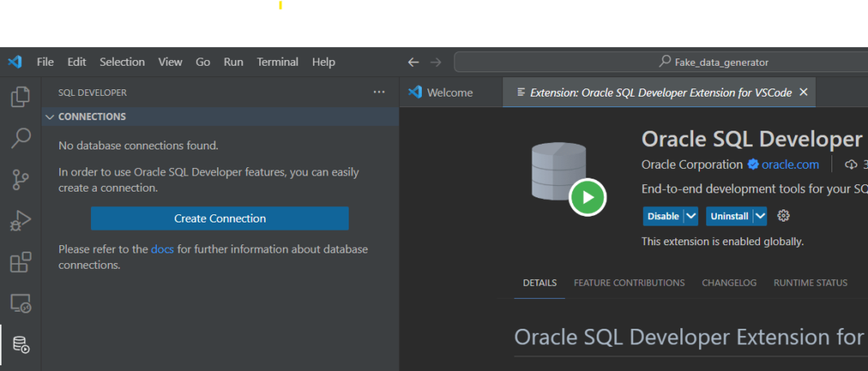This screenshot has height=371, width=868.
Task: Click the SQL DEVELOPER panel title
Action: 93,93
